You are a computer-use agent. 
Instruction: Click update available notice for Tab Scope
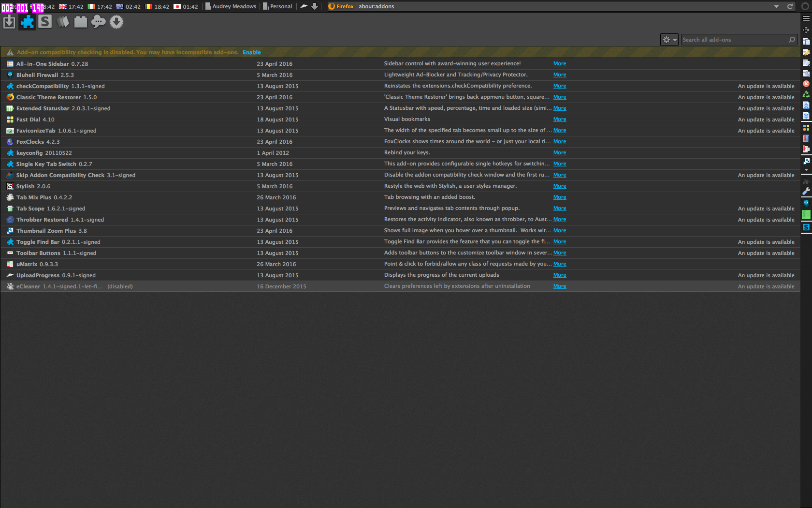click(766, 209)
